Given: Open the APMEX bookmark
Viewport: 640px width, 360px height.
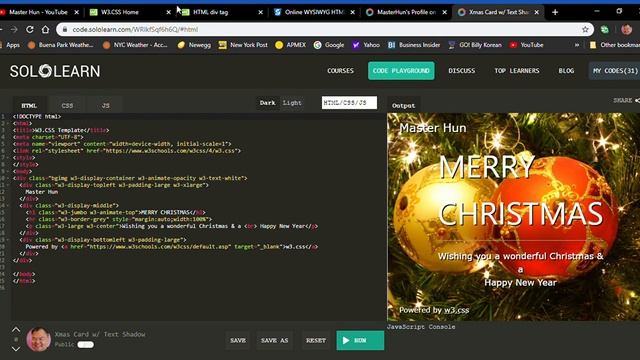Looking at the screenshot, I should [x=291, y=45].
